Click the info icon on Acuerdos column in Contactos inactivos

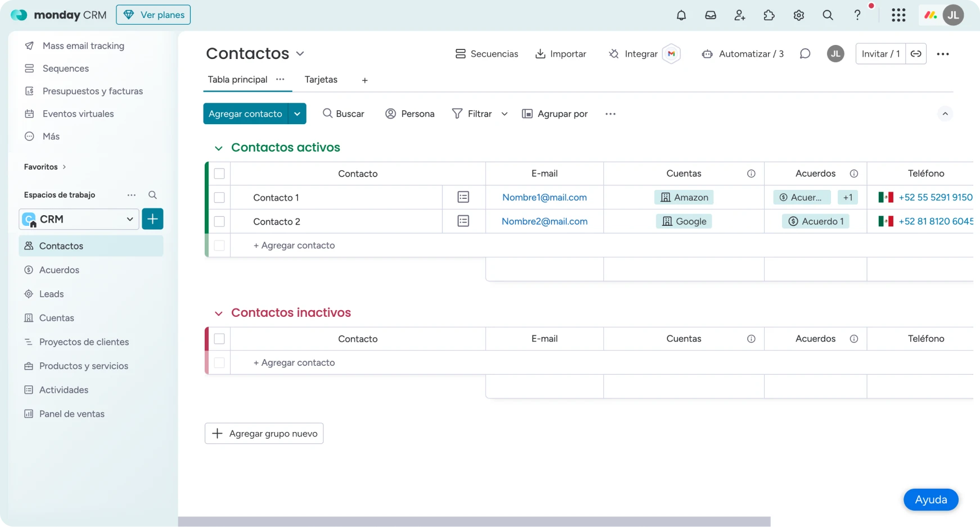tap(853, 339)
